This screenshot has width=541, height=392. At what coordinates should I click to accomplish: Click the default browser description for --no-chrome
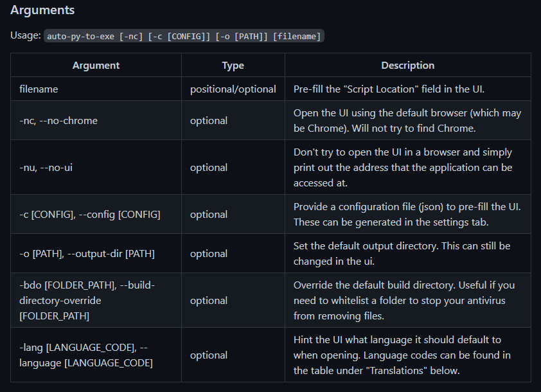point(407,120)
